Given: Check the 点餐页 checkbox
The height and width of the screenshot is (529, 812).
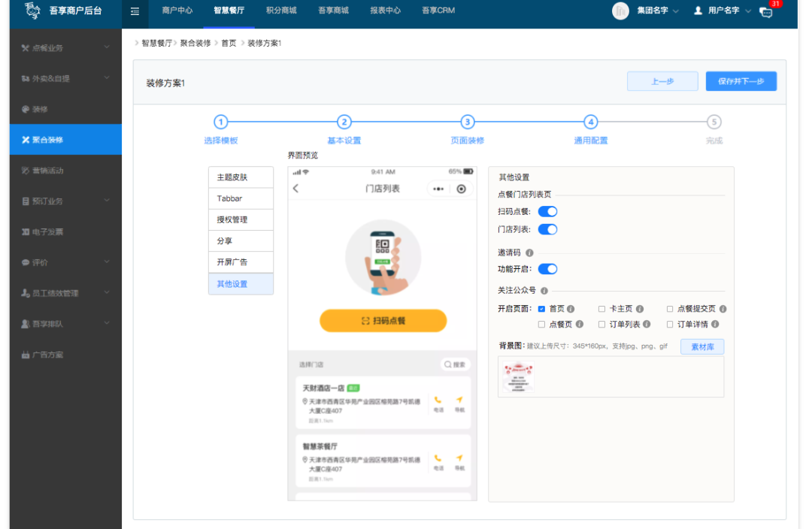Looking at the screenshot, I should 541,325.
